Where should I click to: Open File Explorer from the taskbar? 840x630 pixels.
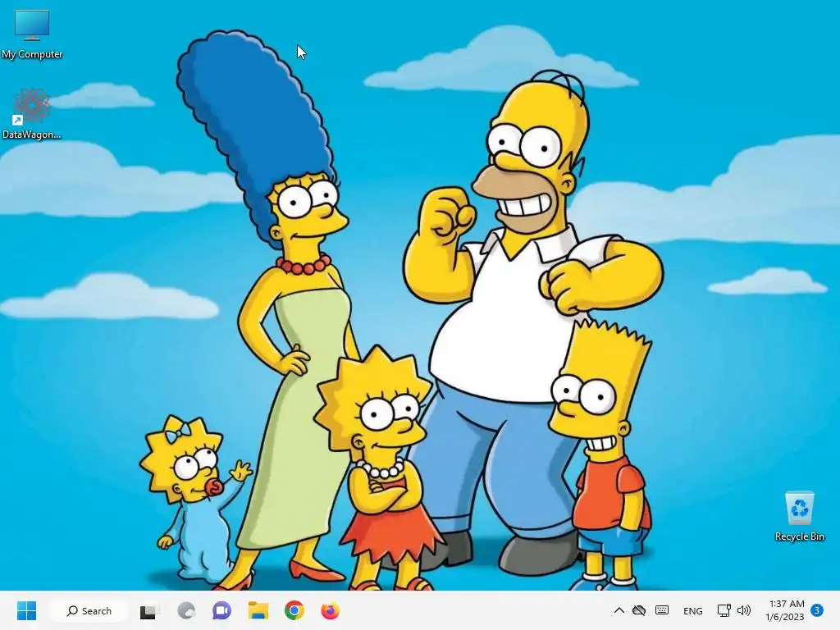(x=258, y=610)
